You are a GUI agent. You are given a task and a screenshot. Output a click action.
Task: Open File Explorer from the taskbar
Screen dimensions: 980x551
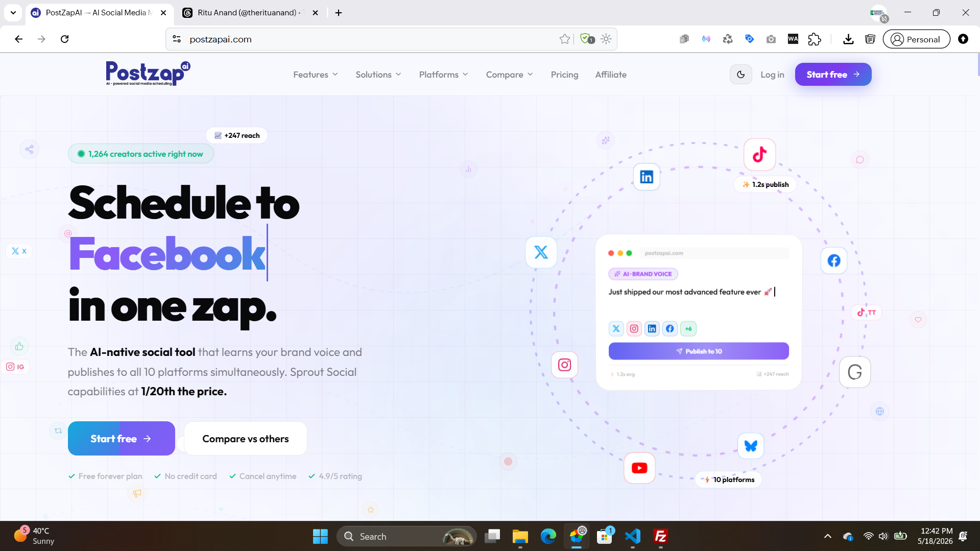pos(520,536)
